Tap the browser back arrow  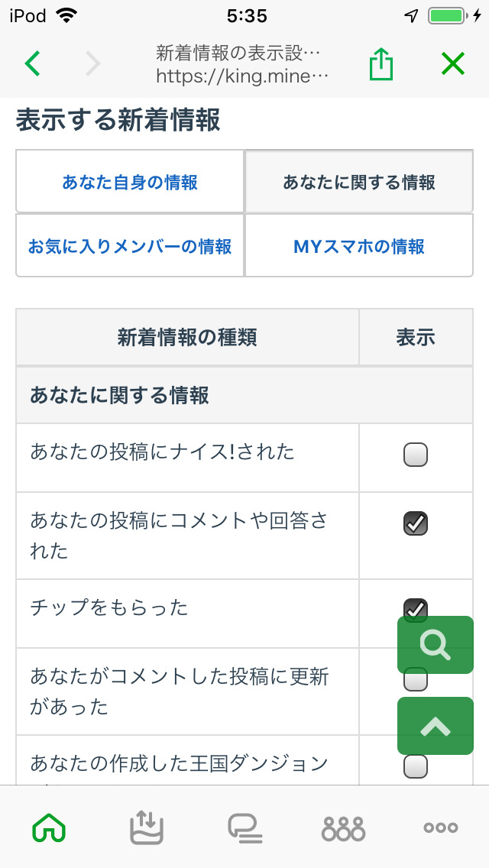pyautogui.click(x=33, y=64)
